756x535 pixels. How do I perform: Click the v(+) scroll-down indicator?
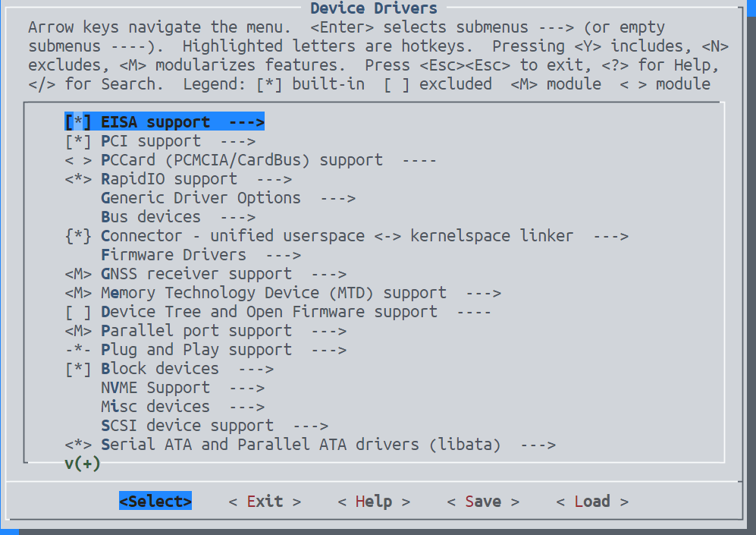click(83, 464)
